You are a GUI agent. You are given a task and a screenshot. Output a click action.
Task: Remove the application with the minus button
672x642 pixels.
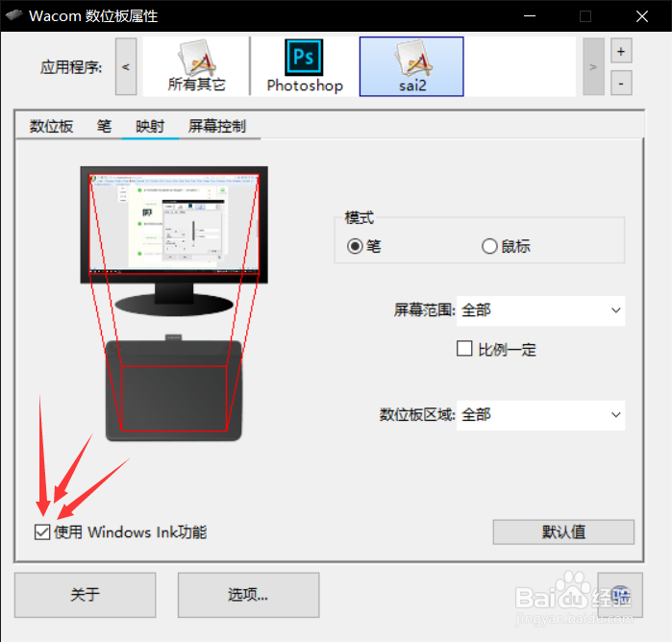(x=621, y=83)
